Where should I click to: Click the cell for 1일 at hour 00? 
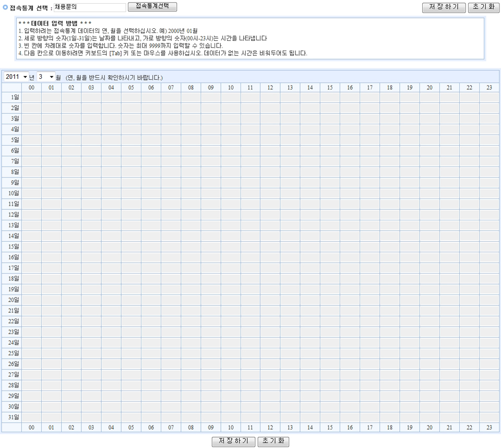click(x=32, y=97)
